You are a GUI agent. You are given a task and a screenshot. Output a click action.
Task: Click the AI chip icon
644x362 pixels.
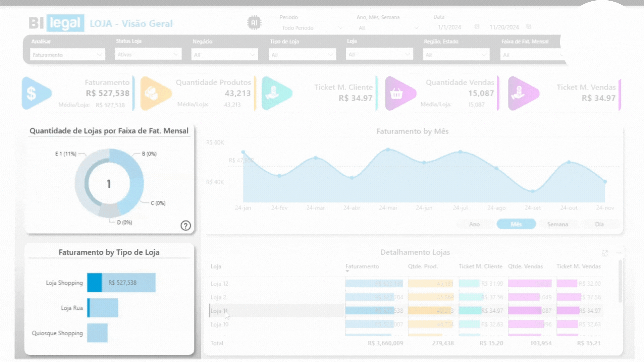(254, 23)
